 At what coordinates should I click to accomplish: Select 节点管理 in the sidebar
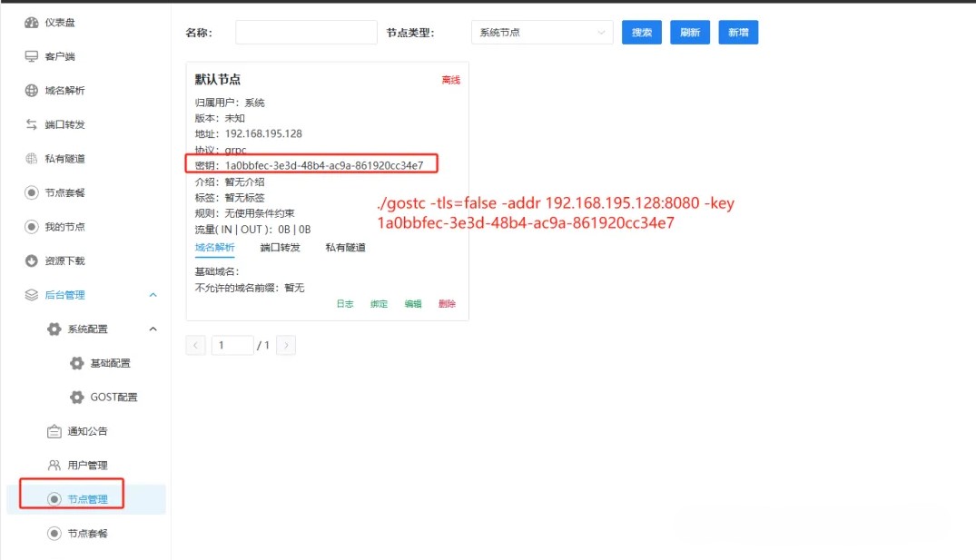pyautogui.click(x=87, y=499)
